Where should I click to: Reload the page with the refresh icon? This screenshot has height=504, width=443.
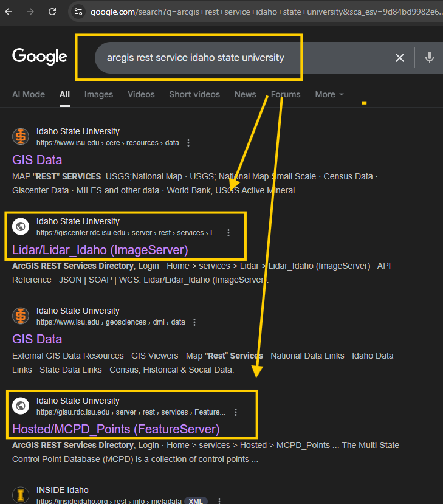click(x=52, y=12)
